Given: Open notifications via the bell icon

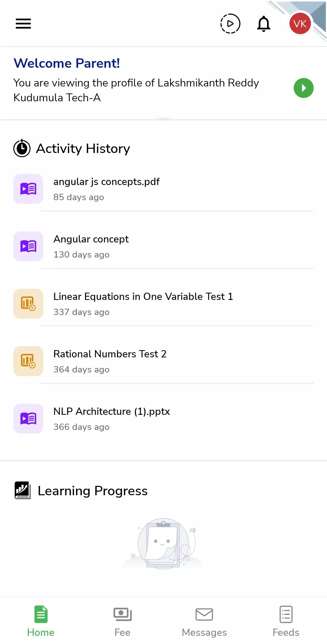Looking at the screenshot, I should pyautogui.click(x=263, y=23).
